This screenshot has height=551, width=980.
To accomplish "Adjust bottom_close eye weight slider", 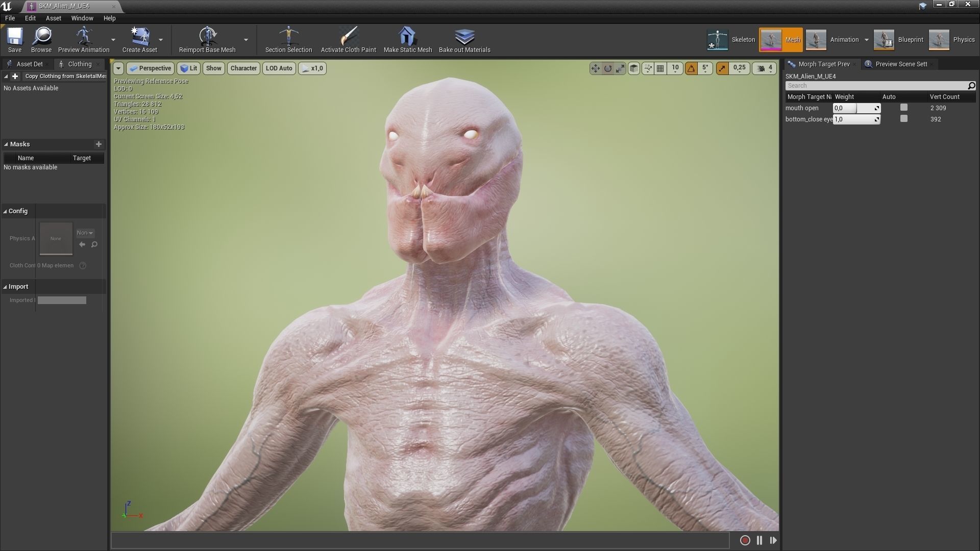I will 856,119.
